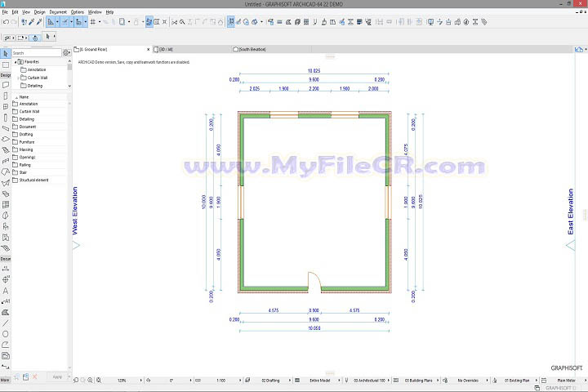Click the Find and Select magnifier icon

pyautogui.click(x=182, y=22)
